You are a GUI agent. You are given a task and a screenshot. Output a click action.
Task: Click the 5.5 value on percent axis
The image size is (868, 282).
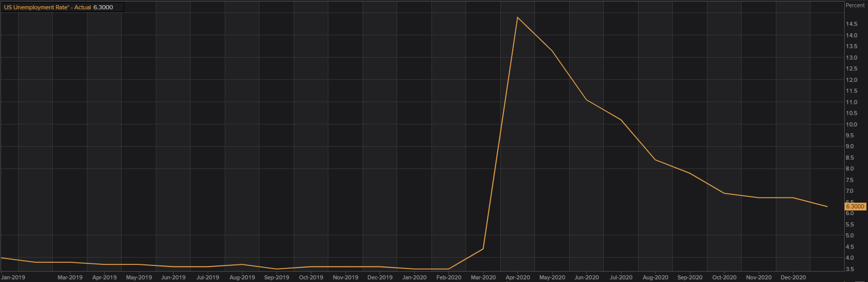[x=850, y=224]
